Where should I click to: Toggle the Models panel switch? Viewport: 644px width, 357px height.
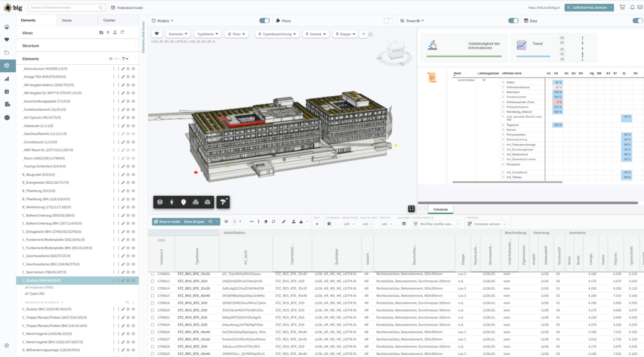pyautogui.click(x=264, y=20)
